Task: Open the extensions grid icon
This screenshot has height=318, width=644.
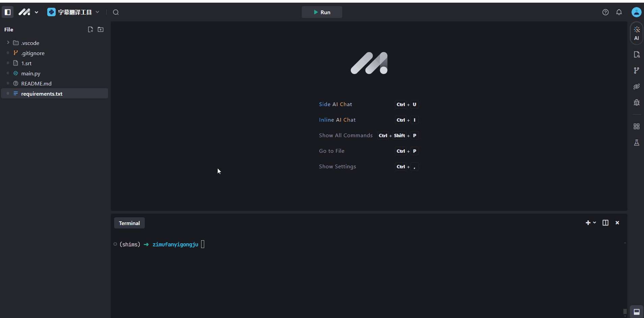Action: (637, 126)
